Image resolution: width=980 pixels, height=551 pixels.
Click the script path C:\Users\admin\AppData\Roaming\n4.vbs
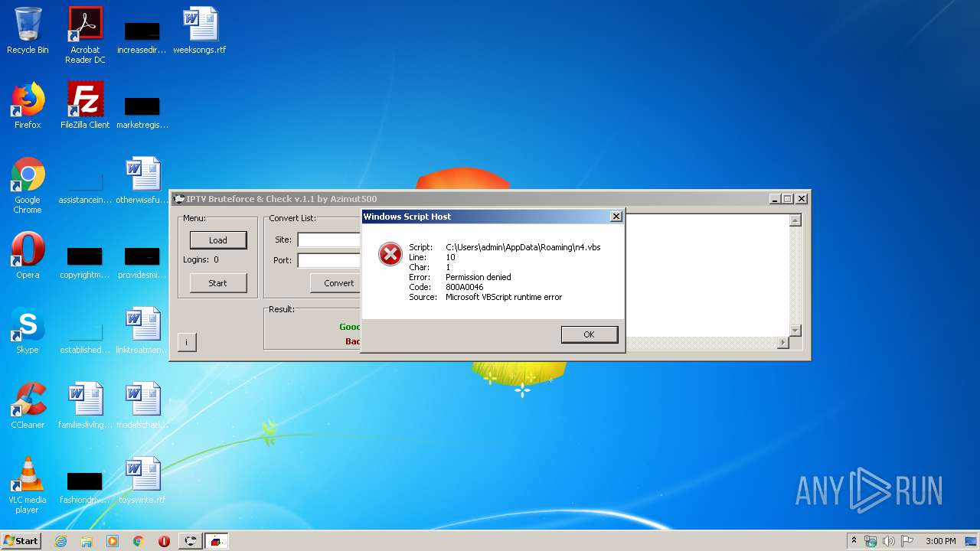point(523,247)
